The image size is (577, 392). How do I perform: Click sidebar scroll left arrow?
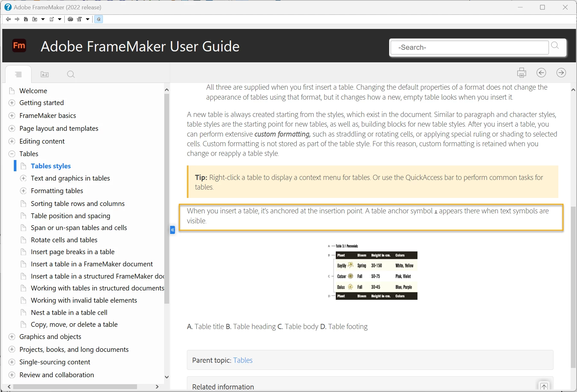click(x=9, y=387)
